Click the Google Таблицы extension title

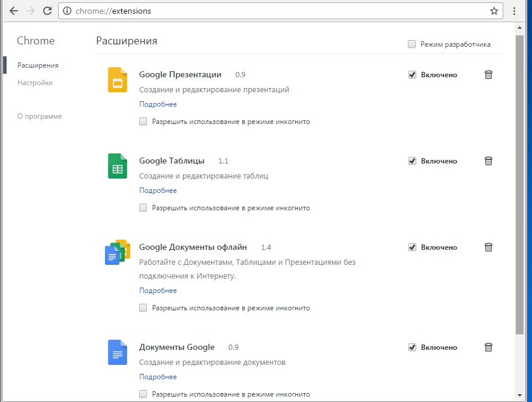tap(172, 161)
